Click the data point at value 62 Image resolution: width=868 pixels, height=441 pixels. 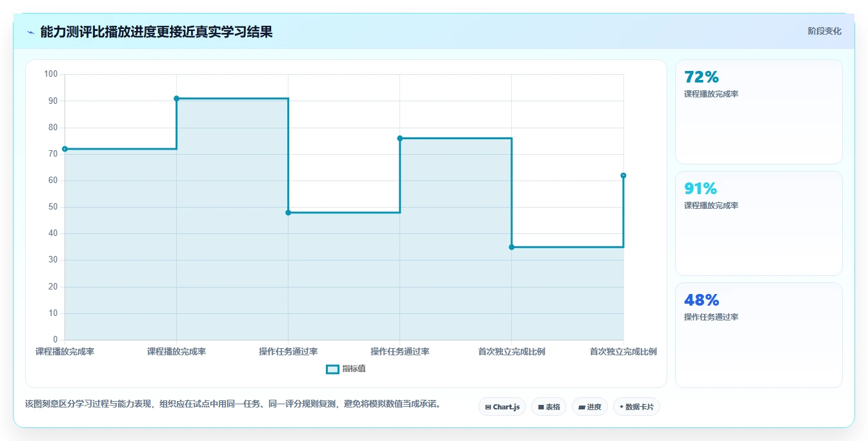coord(623,175)
